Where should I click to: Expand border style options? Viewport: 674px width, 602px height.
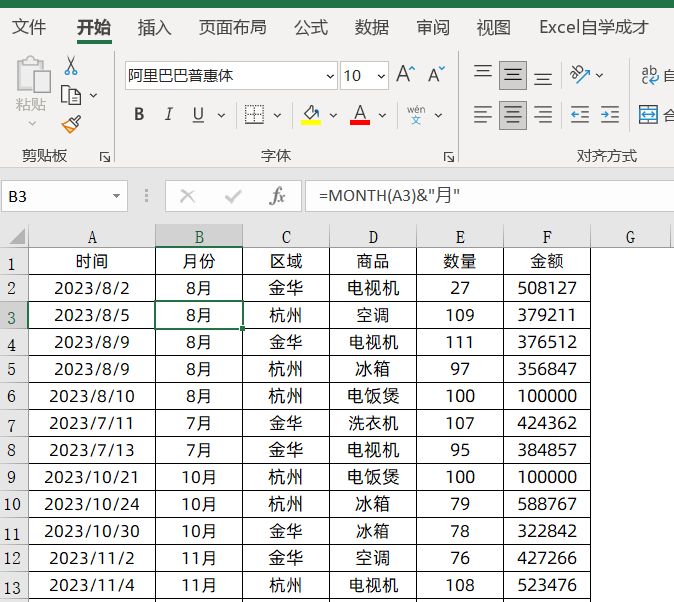[x=277, y=115]
